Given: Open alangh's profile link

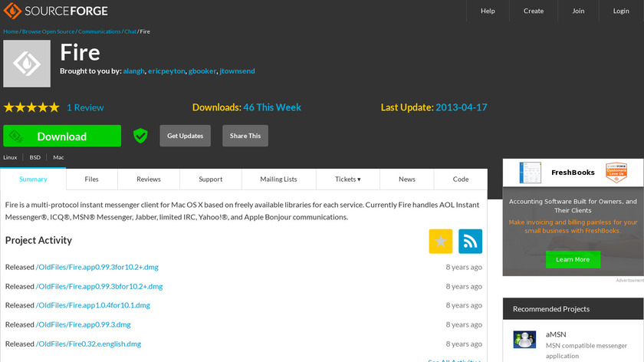Looking at the screenshot, I should pos(134,71).
